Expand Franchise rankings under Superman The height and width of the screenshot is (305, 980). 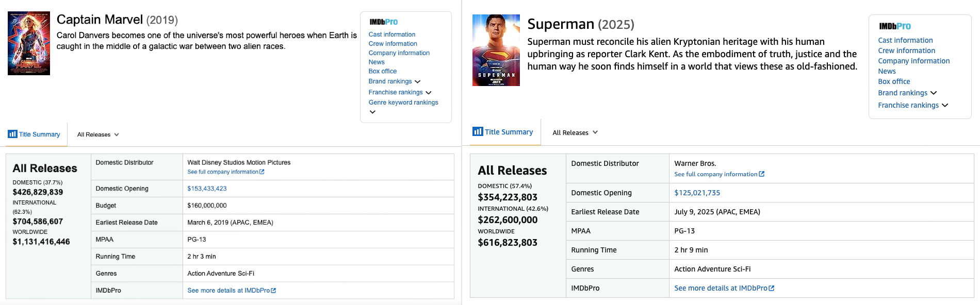[x=945, y=106]
